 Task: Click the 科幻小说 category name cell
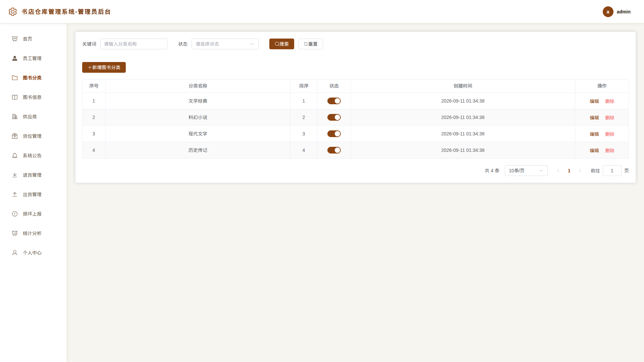tap(198, 117)
